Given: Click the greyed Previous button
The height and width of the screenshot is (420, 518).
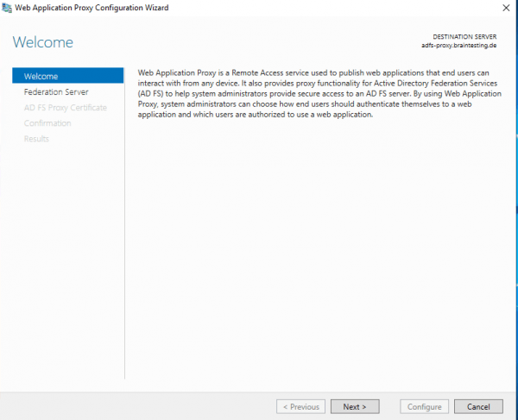Looking at the screenshot, I should pos(300,406).
